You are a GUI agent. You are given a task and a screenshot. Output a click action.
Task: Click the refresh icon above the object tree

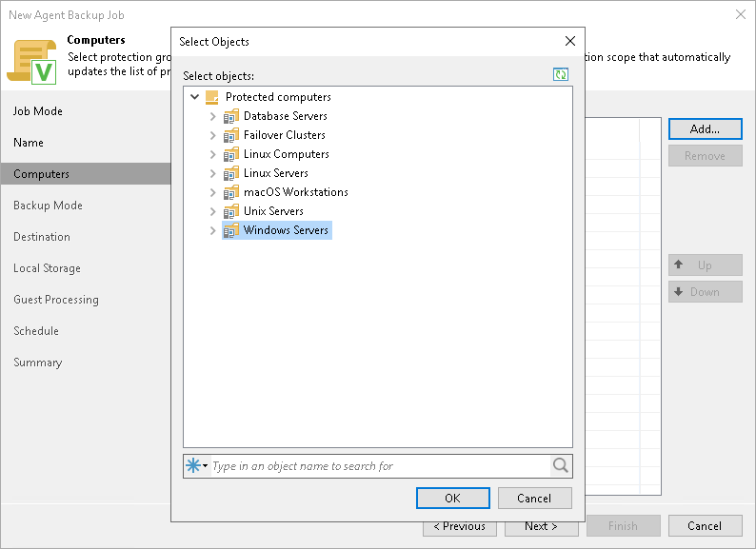(x=560, y=74)
